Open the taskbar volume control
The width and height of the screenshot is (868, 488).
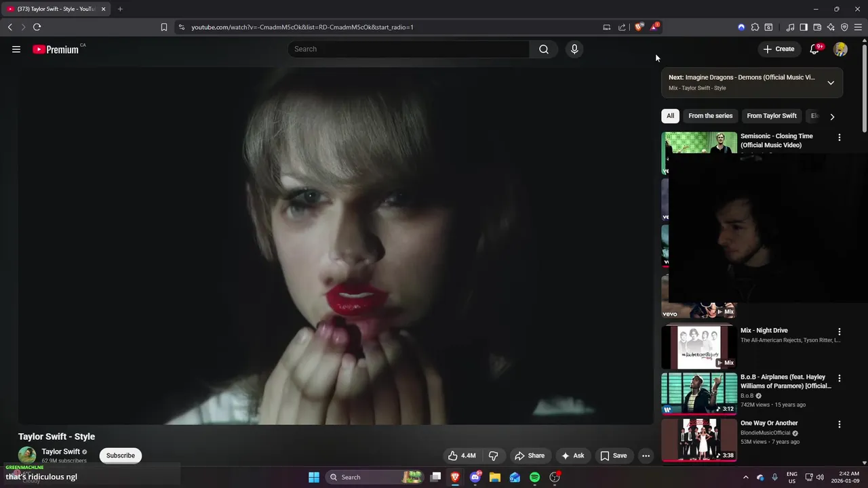point(820,477)
